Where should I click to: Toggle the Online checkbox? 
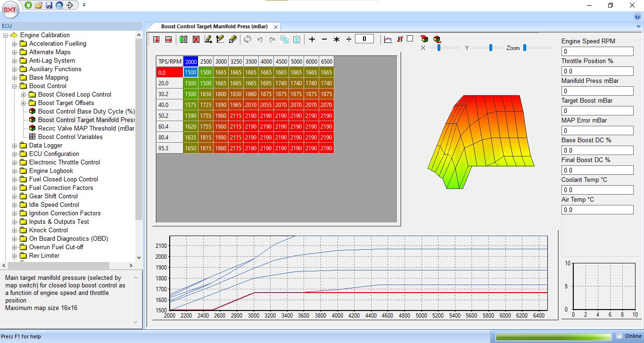[619, 336]
